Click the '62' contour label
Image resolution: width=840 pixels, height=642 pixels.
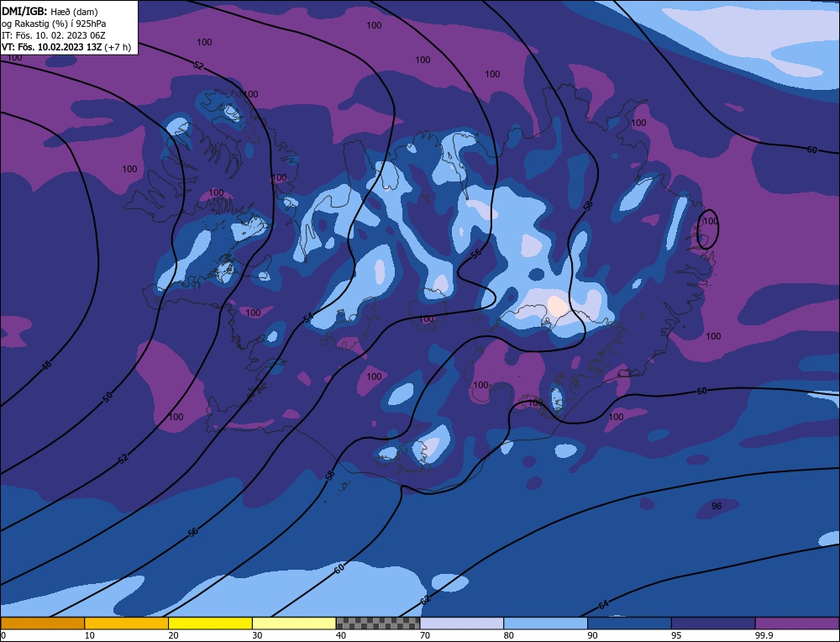point(425,600)
